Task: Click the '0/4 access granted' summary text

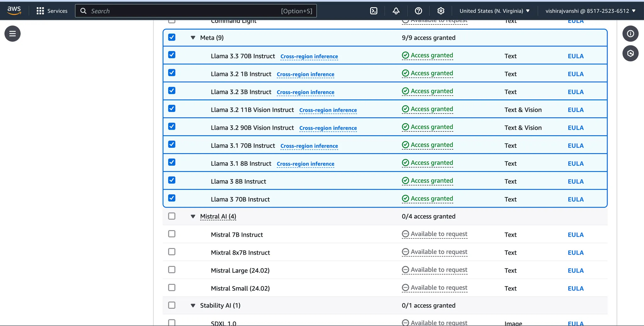Action: pyautogui.click(x=429, y=216)
